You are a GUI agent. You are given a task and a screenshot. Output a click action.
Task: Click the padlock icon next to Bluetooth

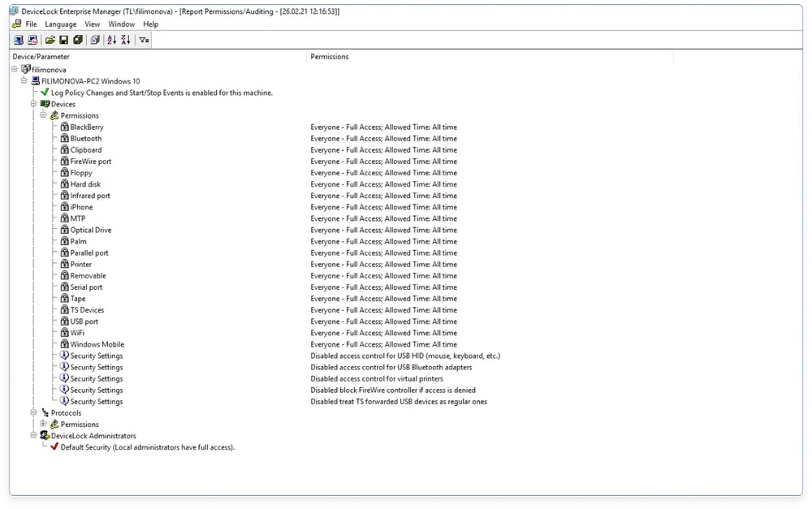click(64, 138)
